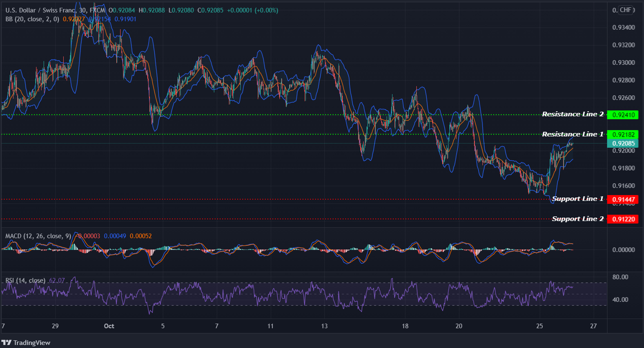Viewport: 644px width, 348px height.
Task: Click the 13 date on time axis
Action: click(324, 326)
